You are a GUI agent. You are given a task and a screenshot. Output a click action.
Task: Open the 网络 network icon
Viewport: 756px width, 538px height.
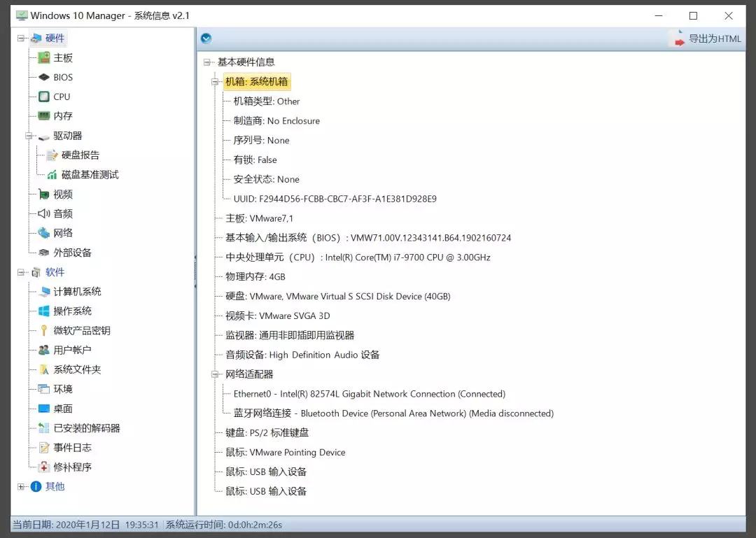click(44, 233)
